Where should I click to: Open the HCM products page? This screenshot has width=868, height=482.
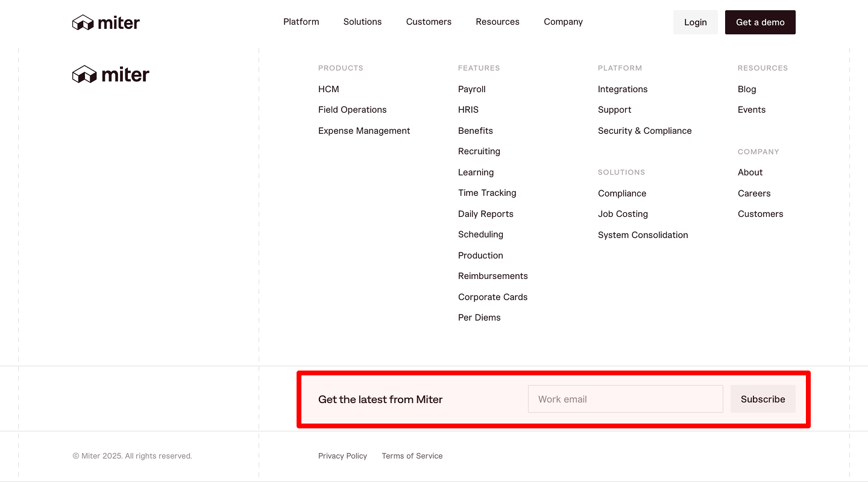[x=329, y=89]
